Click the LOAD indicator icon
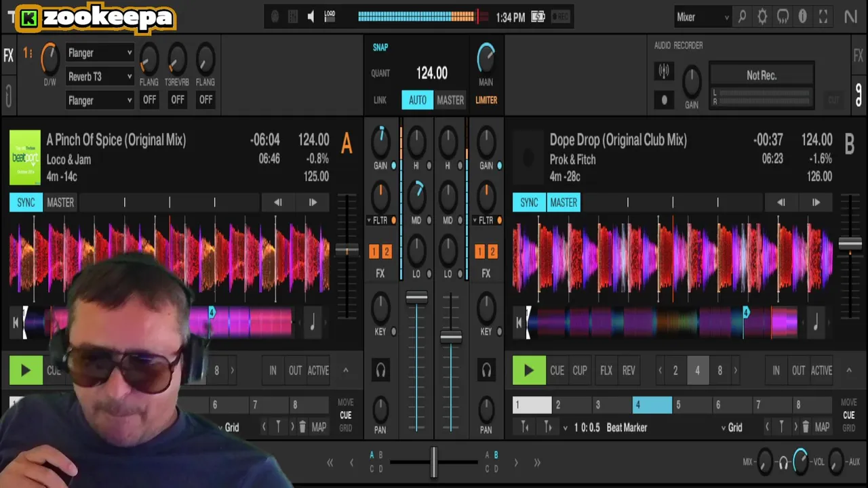The image size is (868, 488). [330, 16]
